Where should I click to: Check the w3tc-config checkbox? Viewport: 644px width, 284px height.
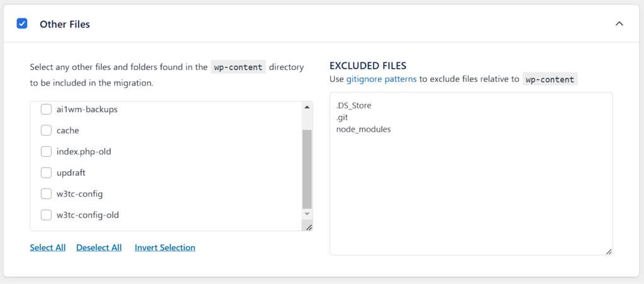click(47, 194)
